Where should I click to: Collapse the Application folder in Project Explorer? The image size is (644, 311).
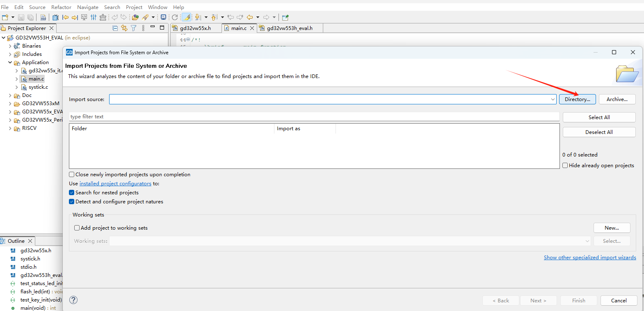10,62
